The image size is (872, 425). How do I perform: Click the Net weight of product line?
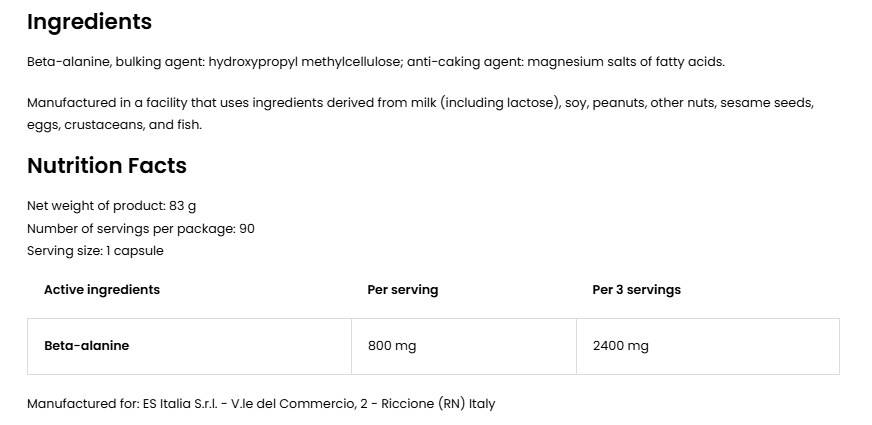point(111,206)
